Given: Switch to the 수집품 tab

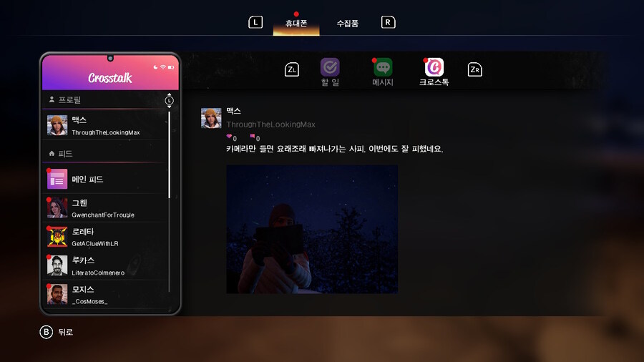Looking at the screenshot, I should 348,24.
